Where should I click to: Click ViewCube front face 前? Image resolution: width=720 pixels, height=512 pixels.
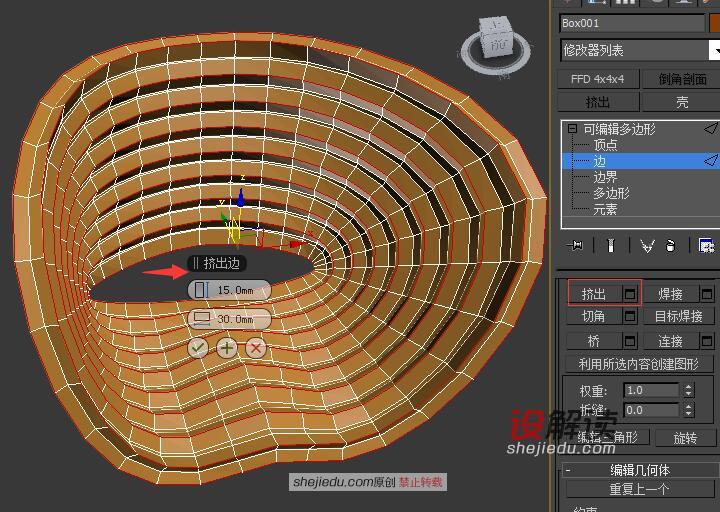[x=498, y=45]
